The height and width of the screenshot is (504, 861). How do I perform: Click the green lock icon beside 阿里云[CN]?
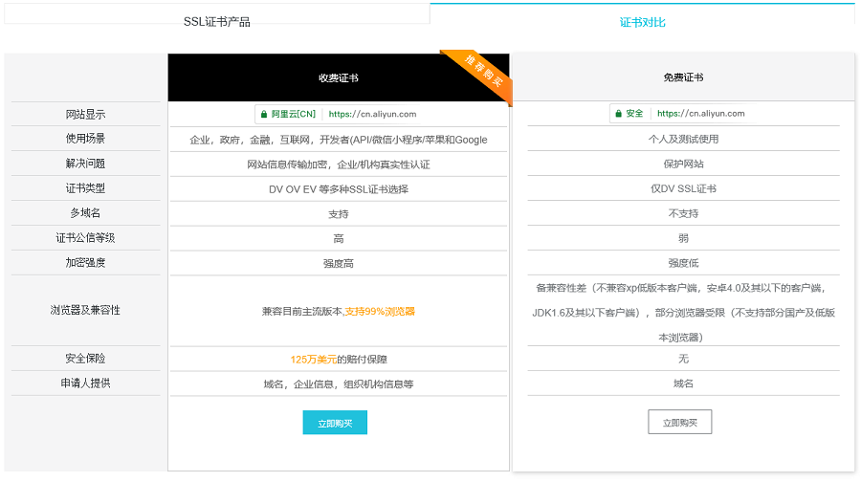point(264,114)
